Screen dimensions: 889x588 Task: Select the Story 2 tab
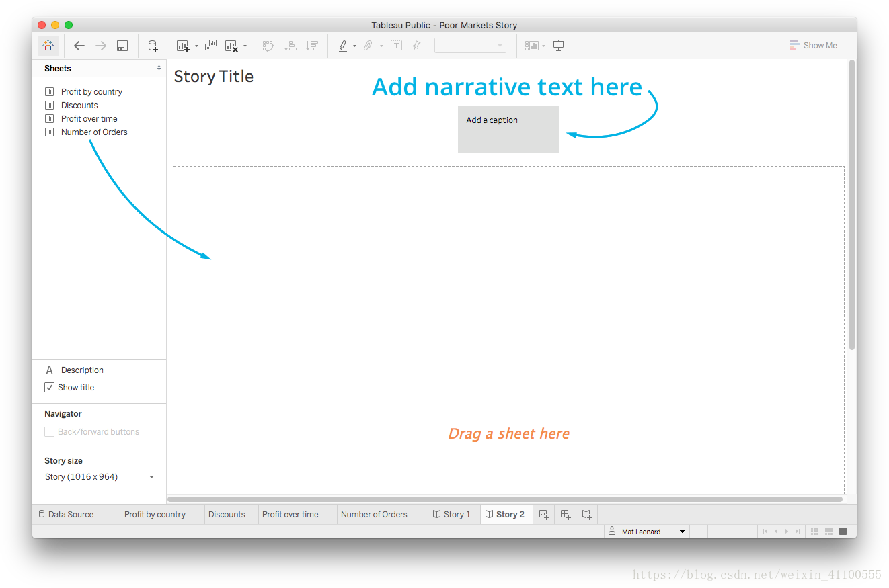[505, 515]
